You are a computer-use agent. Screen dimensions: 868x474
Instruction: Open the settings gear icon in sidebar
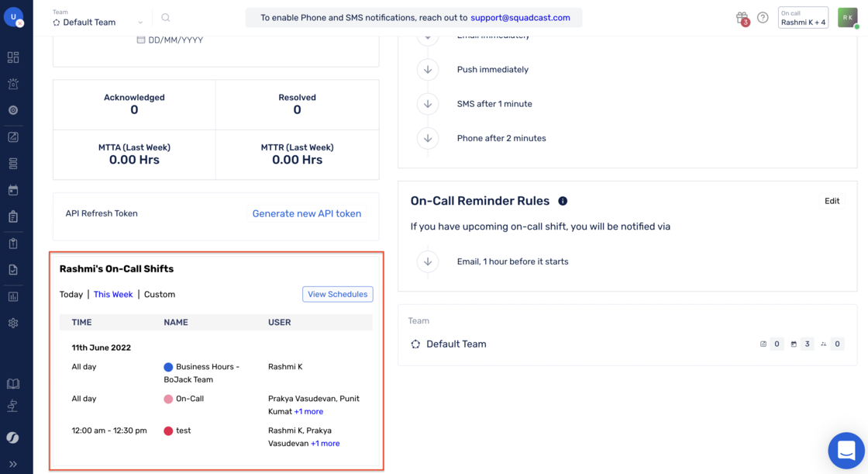point(13,323)
